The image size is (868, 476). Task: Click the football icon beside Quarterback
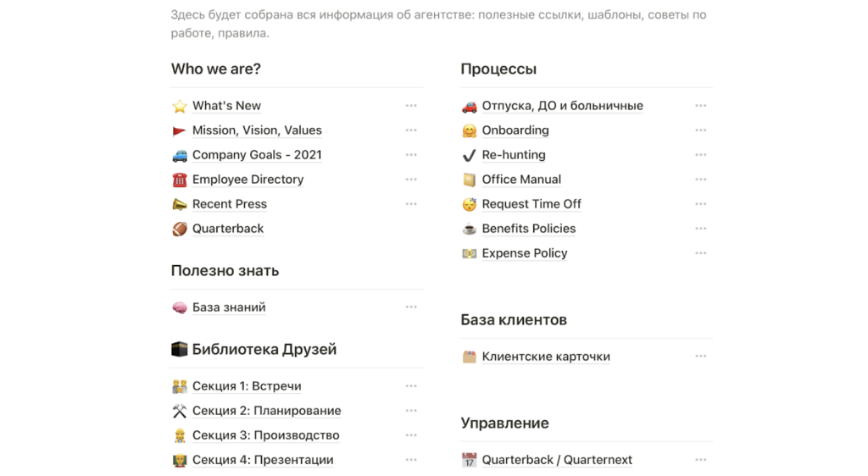coord(180,229)
